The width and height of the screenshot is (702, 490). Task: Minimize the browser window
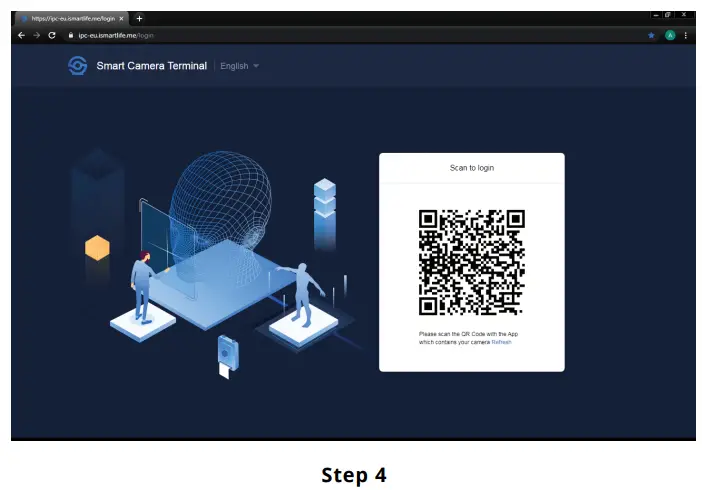656,15
